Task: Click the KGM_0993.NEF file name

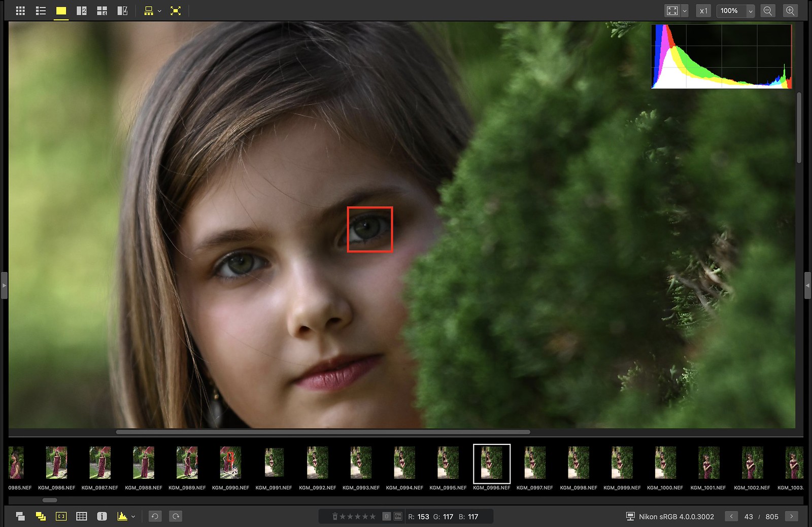Action: click(x=361, y=487)
